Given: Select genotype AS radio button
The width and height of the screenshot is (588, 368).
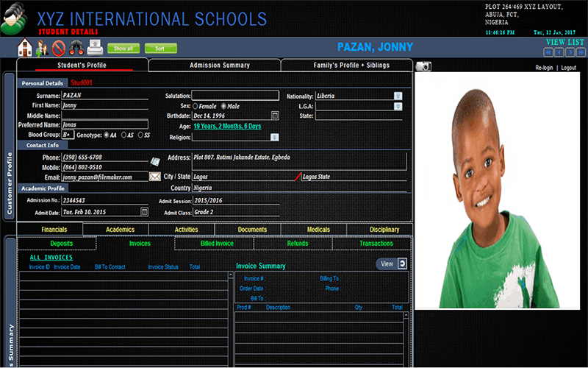Looking at the screenshot, I should pyautogui.click(x=123, y=135).
